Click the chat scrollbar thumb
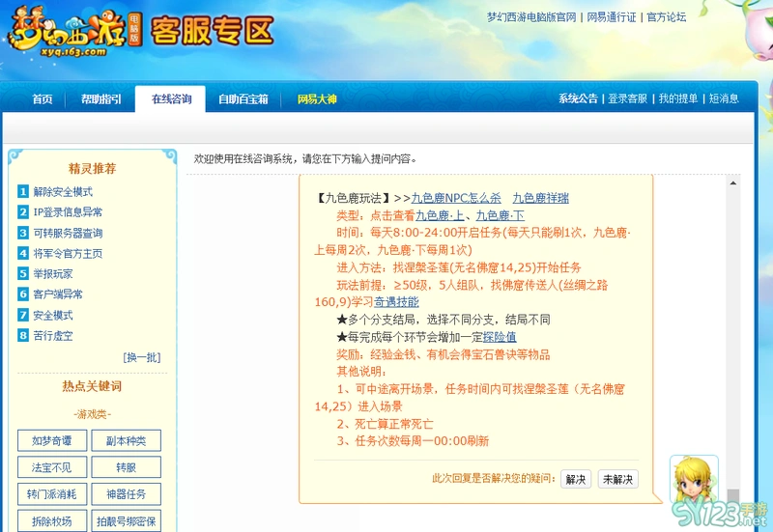The image size is (773, 532). point(733,496)
